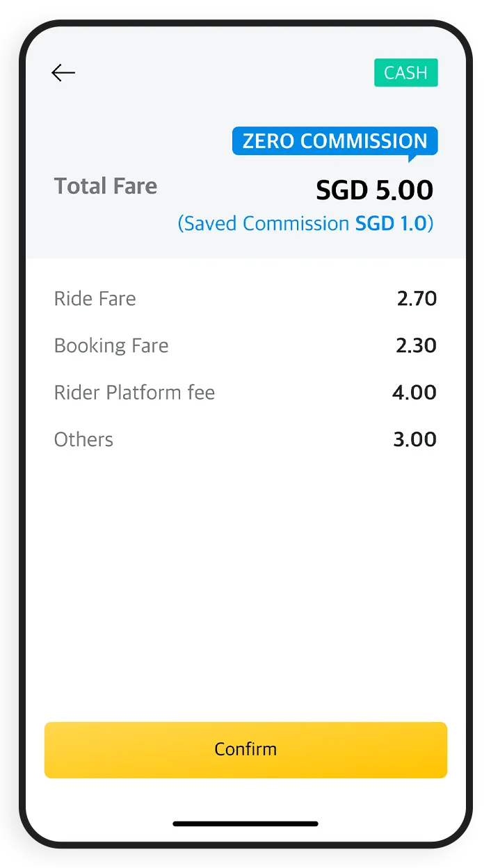Tap the Others amount 3.00
Viewport: 491px width, 868px height.
415,440
